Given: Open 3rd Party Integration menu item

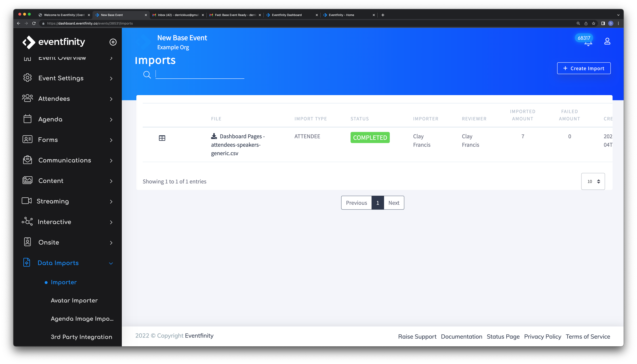Looking at the screenshot, I should point(81,337).
